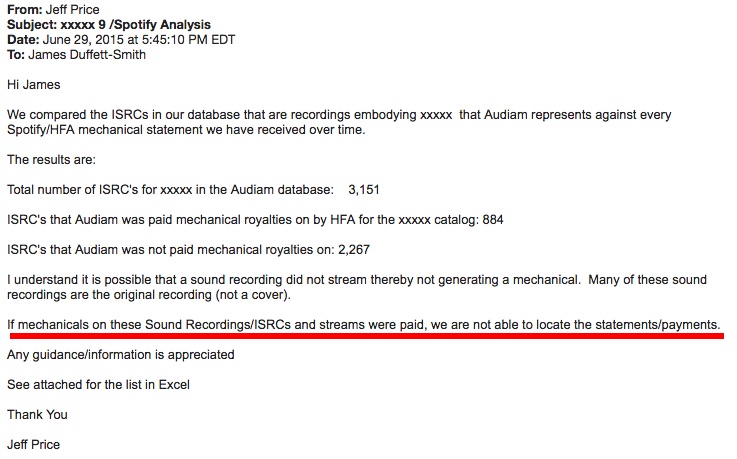Screen dimensions: 737x459
Task: Click the See attached Excel line
Action: tap(98, 385)
